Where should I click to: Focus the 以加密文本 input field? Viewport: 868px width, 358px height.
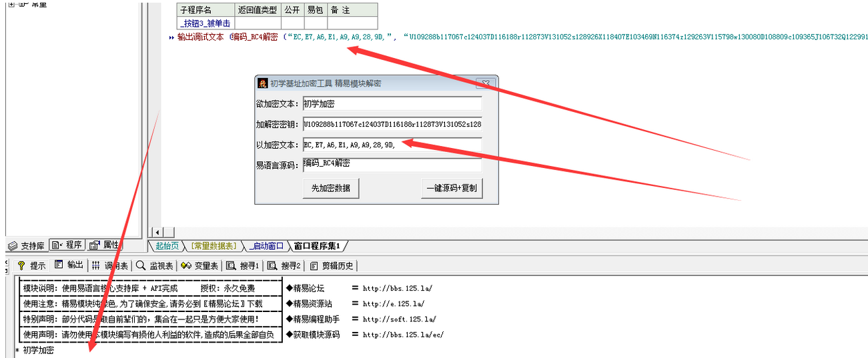tap(392, 144)
